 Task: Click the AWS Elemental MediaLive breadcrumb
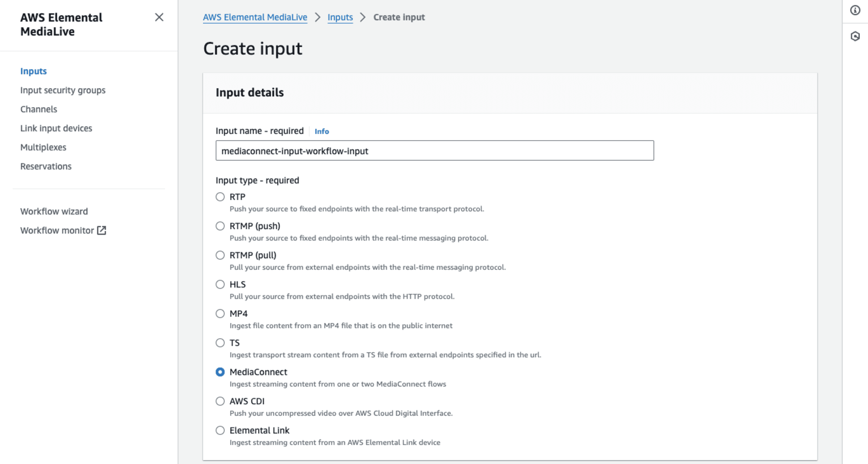pos(255,17)
